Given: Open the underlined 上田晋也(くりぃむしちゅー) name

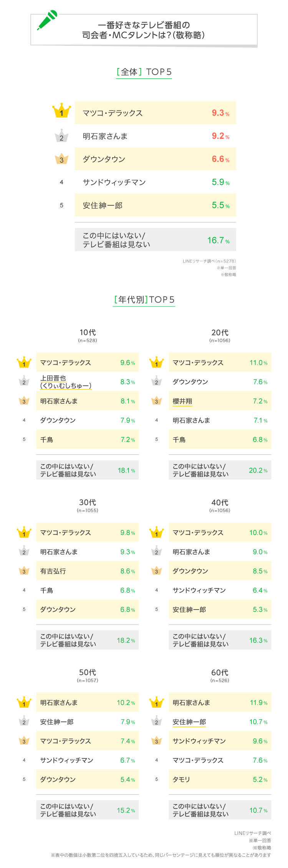Looking at the screenshot, I should tap(66, 382).
